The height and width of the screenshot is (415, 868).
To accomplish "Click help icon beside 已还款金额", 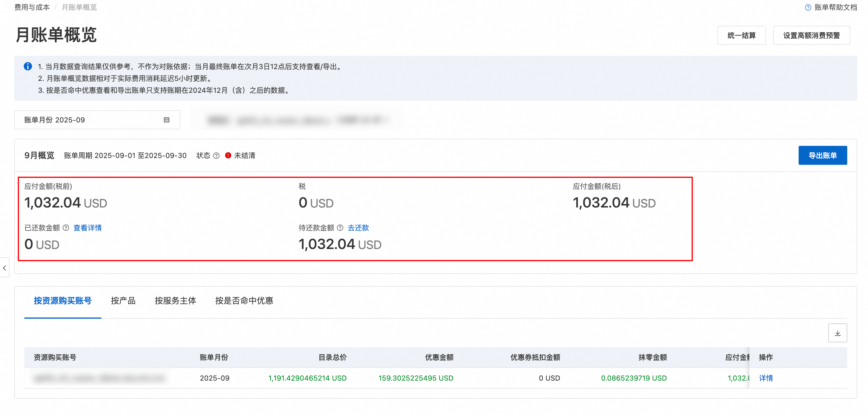I will pos(66,228).
